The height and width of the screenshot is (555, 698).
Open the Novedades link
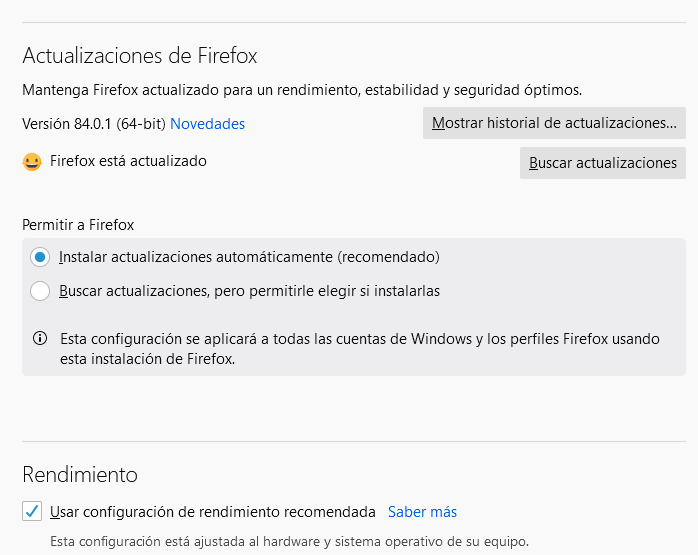[207, 124]
